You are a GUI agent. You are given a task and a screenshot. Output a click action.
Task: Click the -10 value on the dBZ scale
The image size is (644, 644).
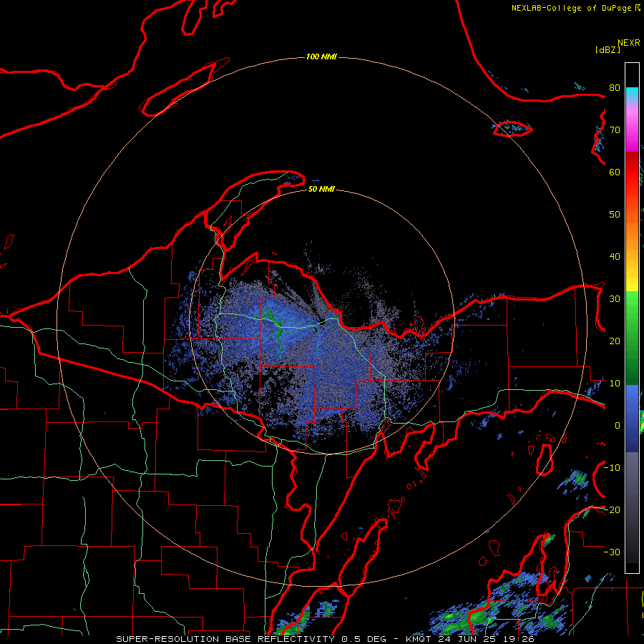[x=612, y=468]
